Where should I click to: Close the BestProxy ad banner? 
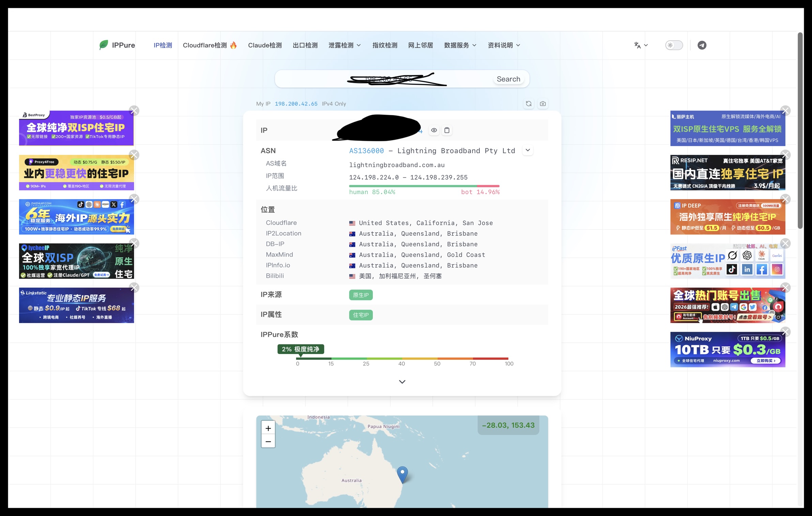tap(134, 111)
